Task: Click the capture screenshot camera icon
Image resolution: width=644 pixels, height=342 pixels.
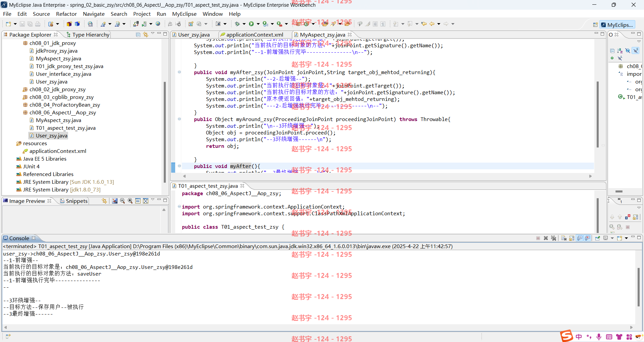Action: pyautogui.click(x=218, y=24)
